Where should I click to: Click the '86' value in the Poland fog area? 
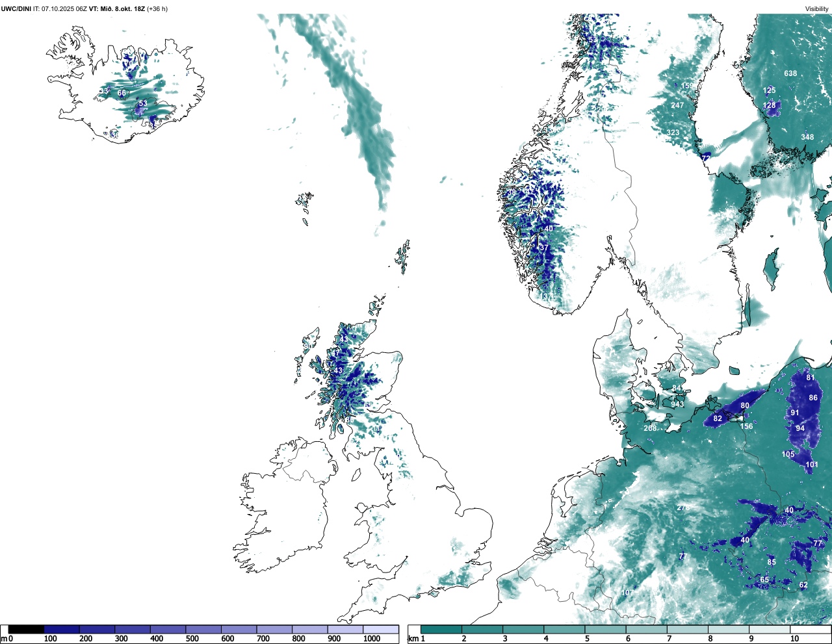(x=813, y=398)
